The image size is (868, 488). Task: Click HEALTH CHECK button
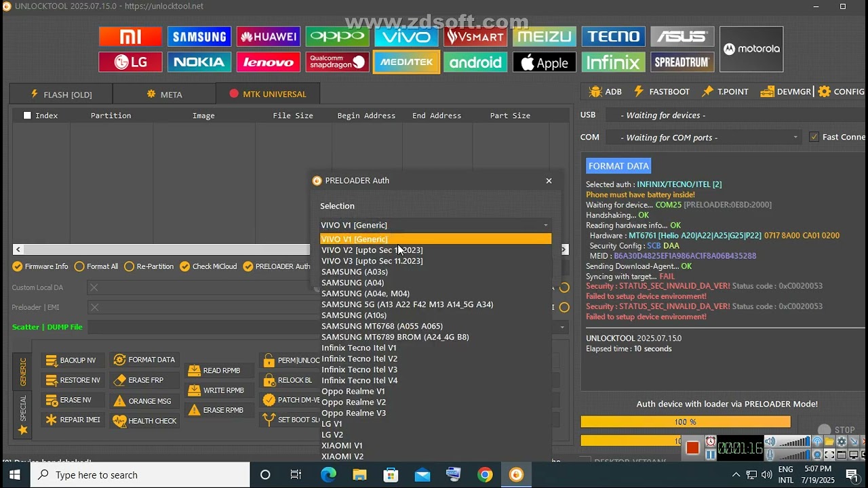coord(145,421)
